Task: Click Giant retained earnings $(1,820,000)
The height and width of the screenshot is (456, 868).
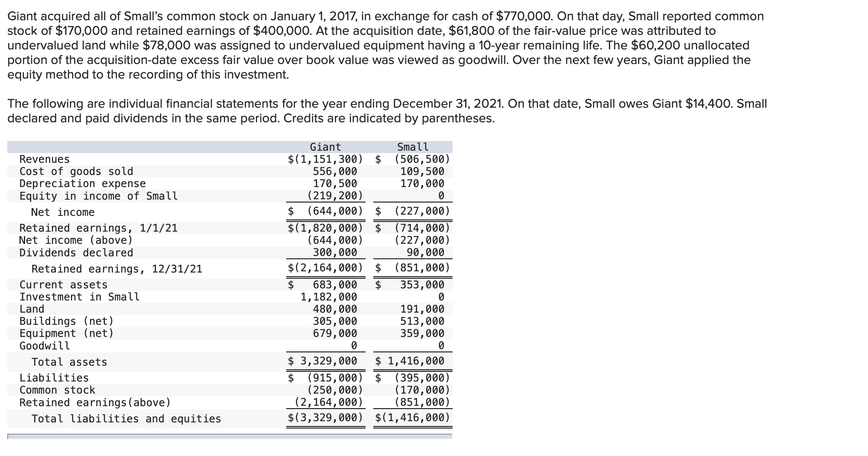Action: 325,228
